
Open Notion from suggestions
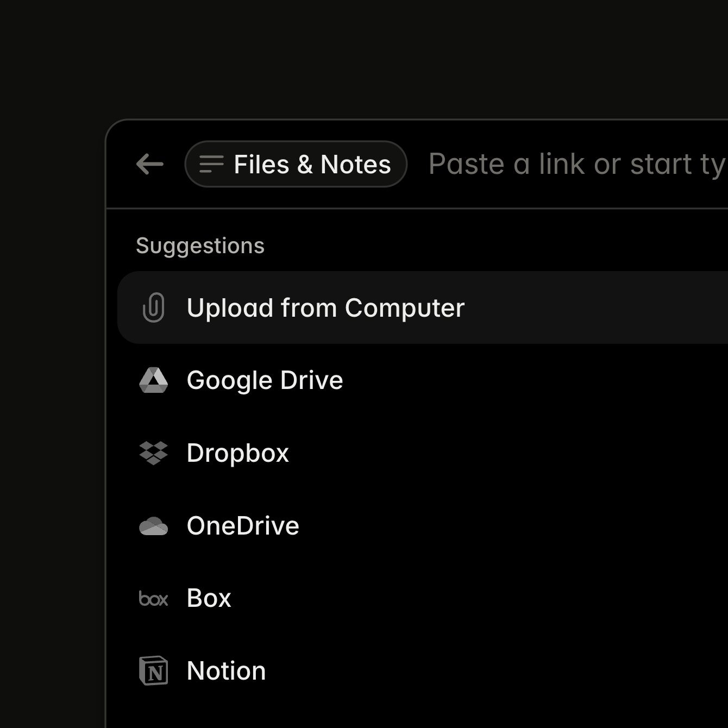point(423,671)
